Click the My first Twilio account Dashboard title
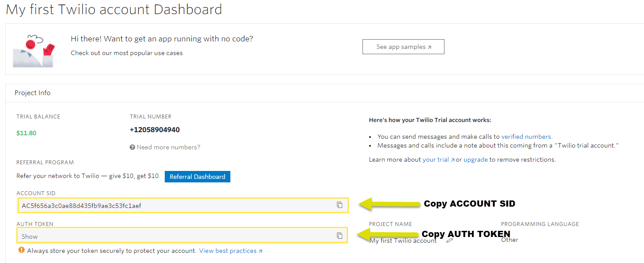Viewport: 644px width, 263px height. [114, 9]
